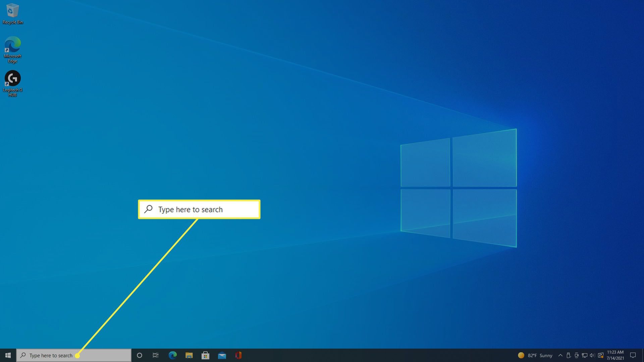Click the Microsoft Store taskbar icon
Image resolution: width=644 pixels, height=362 pixels.
(205, 355)
